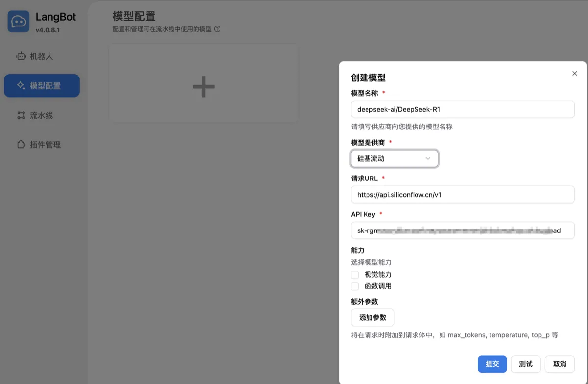Click the 添加参数 button
The image size is (588, 384).
click(372, 317)
